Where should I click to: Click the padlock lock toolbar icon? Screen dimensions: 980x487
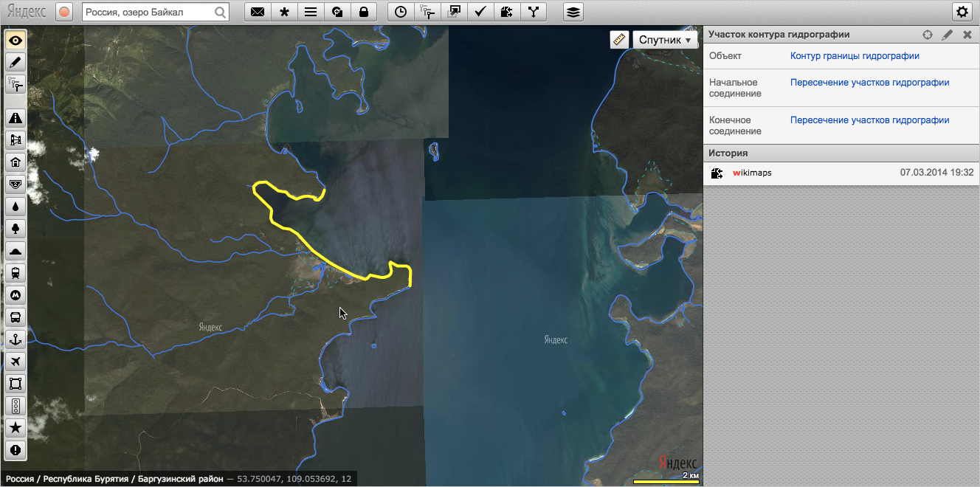point(363,12)
